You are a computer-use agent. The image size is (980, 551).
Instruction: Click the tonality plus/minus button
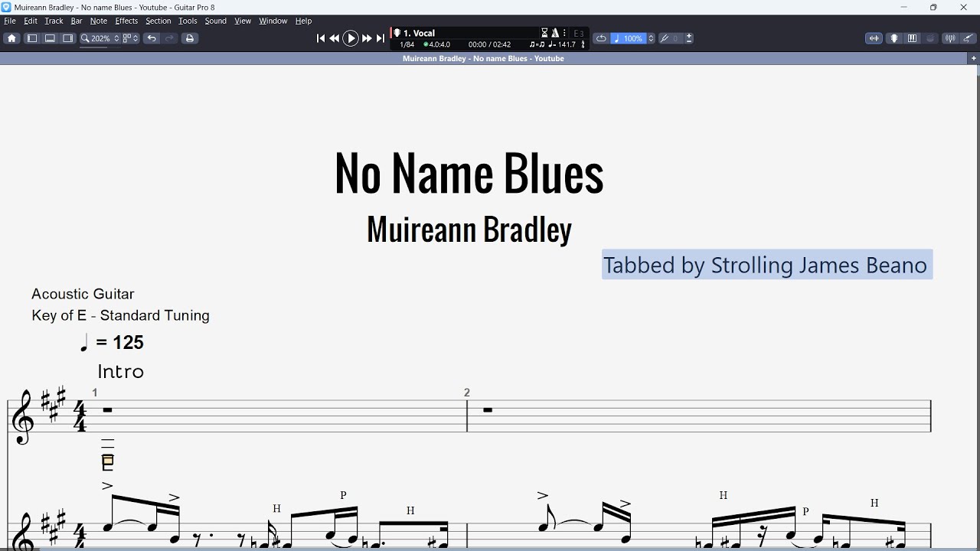click(x=689, y=38)
